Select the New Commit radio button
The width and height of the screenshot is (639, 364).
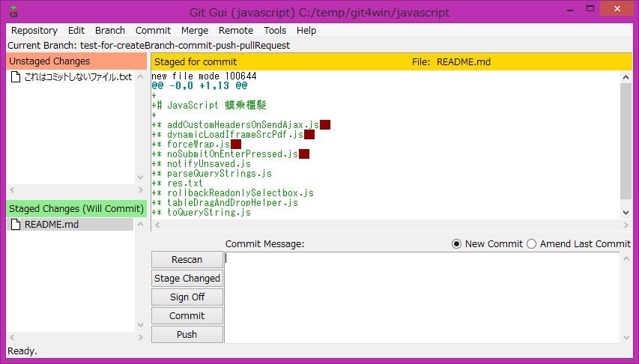pos(456,243)
